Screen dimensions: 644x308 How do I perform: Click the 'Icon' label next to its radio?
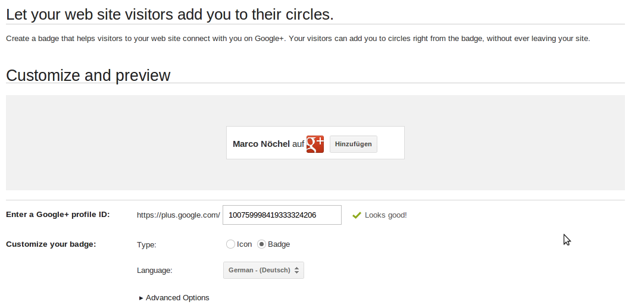245,244
